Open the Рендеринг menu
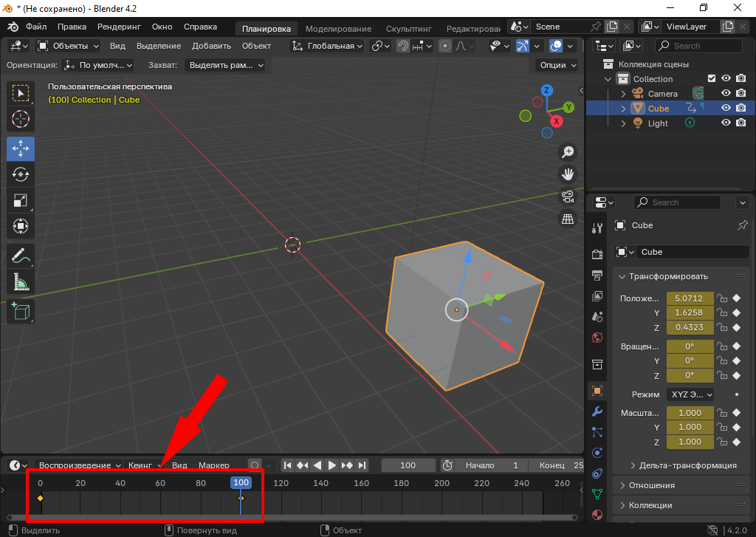The width and height of the screenshot is (756, 537). point(119,27)
